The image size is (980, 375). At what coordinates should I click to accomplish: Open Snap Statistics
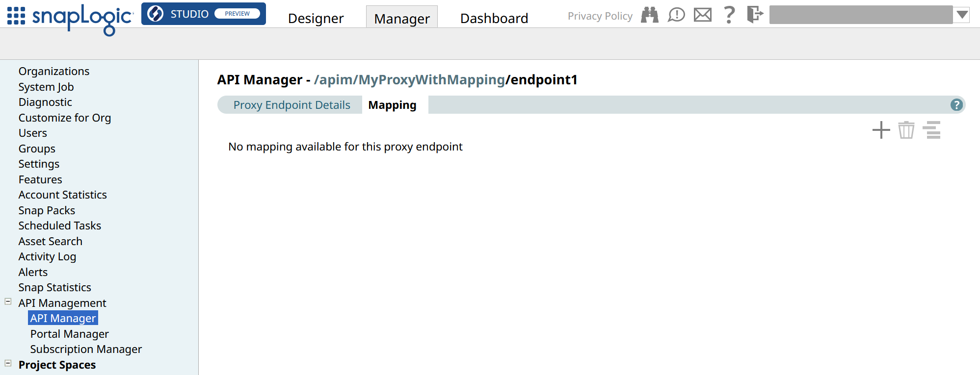coord(55,287)
